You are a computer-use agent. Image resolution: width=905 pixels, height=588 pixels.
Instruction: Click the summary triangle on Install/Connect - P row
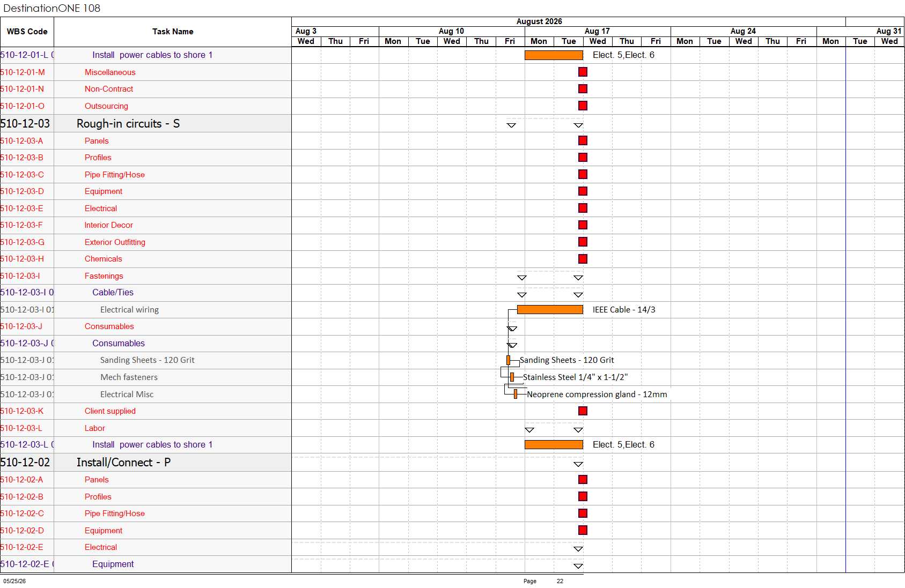(x=578, y=464)
